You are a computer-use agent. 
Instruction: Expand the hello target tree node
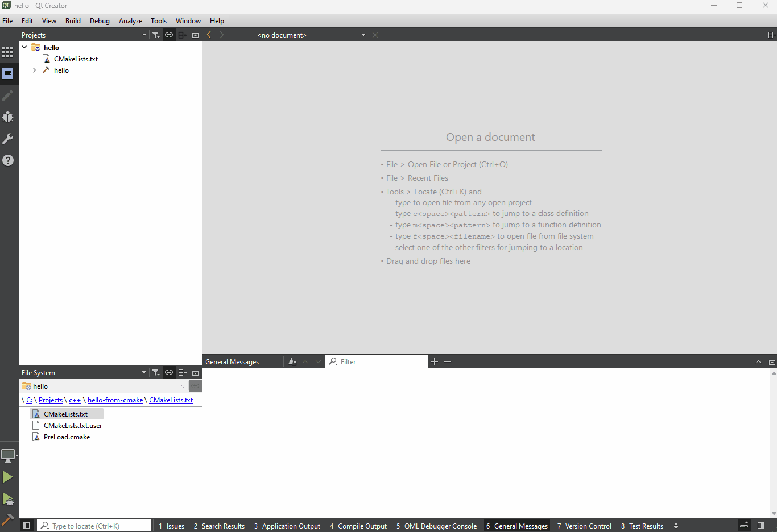[x=35, y=70]
